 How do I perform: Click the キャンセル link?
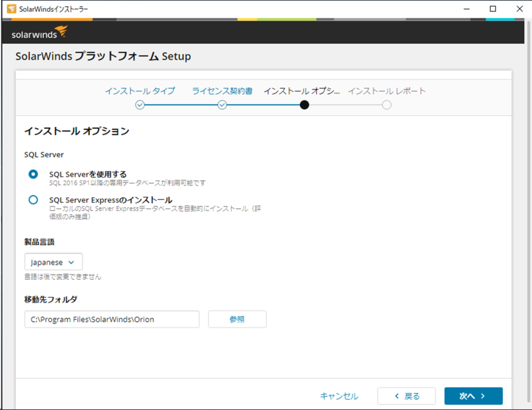pos(339,396)
